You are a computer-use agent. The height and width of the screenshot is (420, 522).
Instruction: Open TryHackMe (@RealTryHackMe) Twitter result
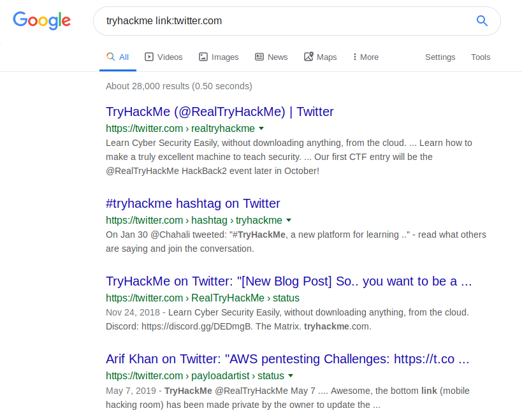coord(220,112)
